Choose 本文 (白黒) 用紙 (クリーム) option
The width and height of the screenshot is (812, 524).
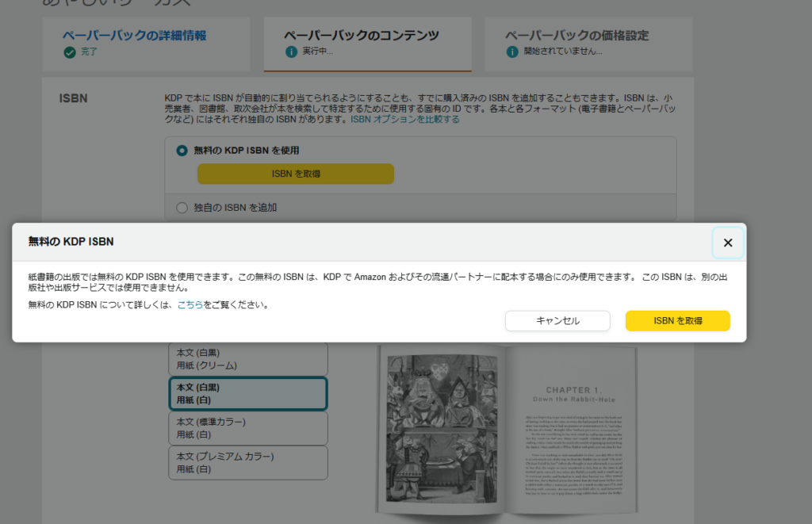pos(248,359)
